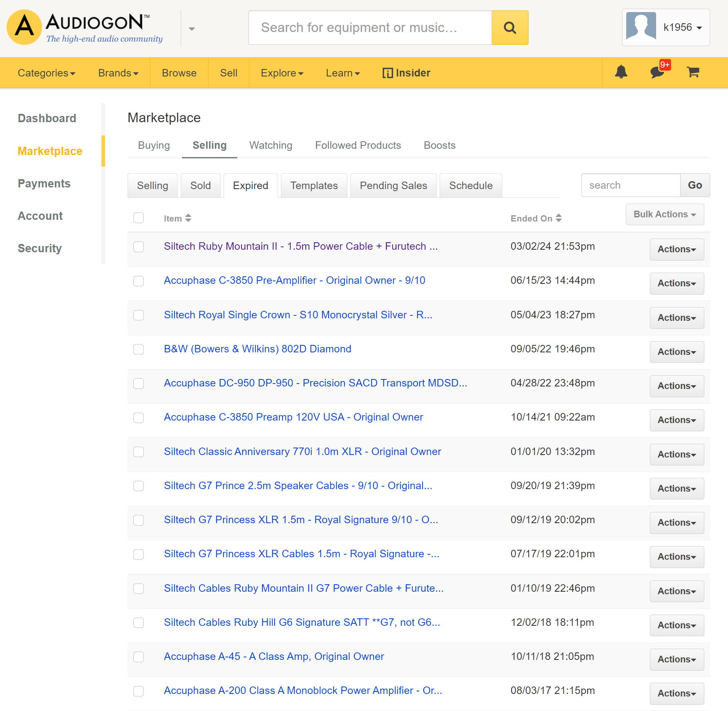
Task: Switch to the Buying tab
Action: 154,145
